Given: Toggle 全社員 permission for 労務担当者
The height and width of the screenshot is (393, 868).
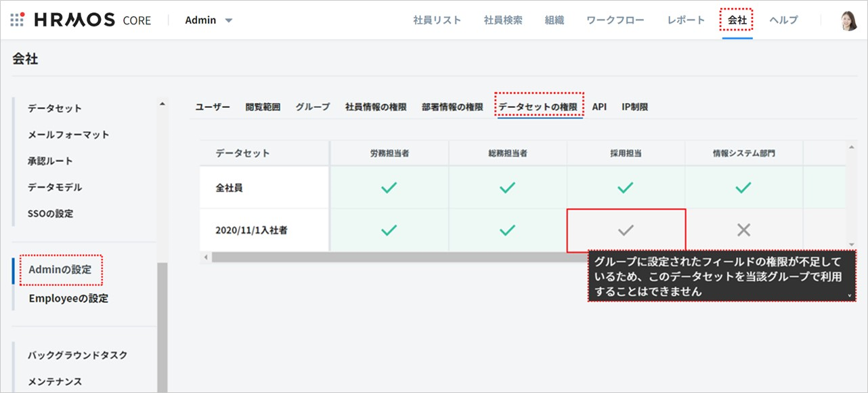Looking at the screenshot, I should click(x=389, y=188).
